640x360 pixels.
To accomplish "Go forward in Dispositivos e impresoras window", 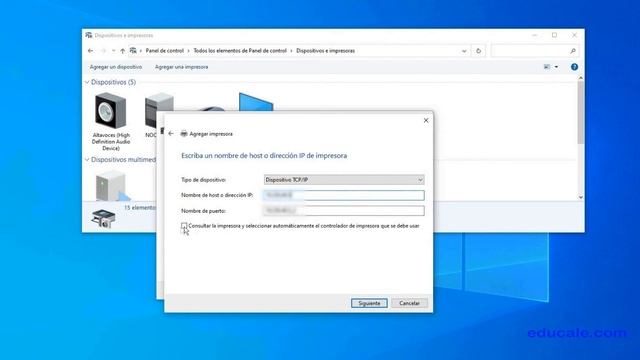I will (103, 51).
